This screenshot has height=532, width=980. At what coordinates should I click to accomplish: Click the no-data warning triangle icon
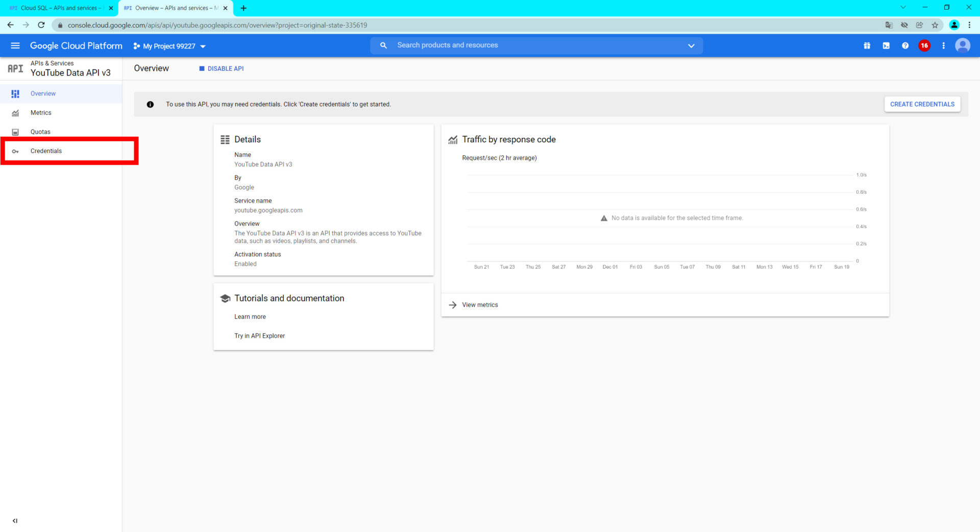point(604,218)
